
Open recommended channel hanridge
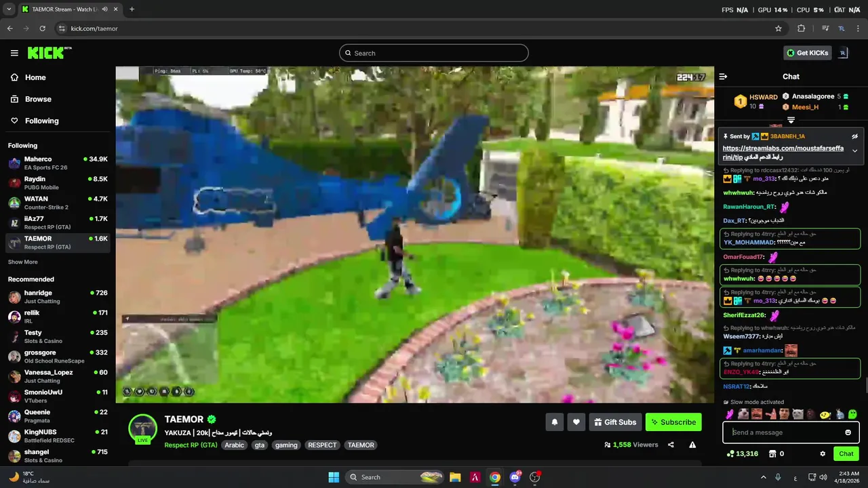point(58,297)
